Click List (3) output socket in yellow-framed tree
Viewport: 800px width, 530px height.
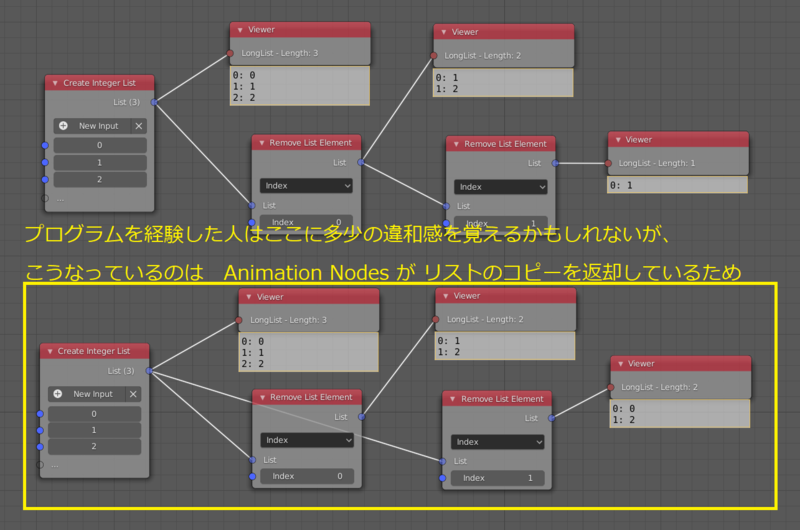tap(149, 370)
